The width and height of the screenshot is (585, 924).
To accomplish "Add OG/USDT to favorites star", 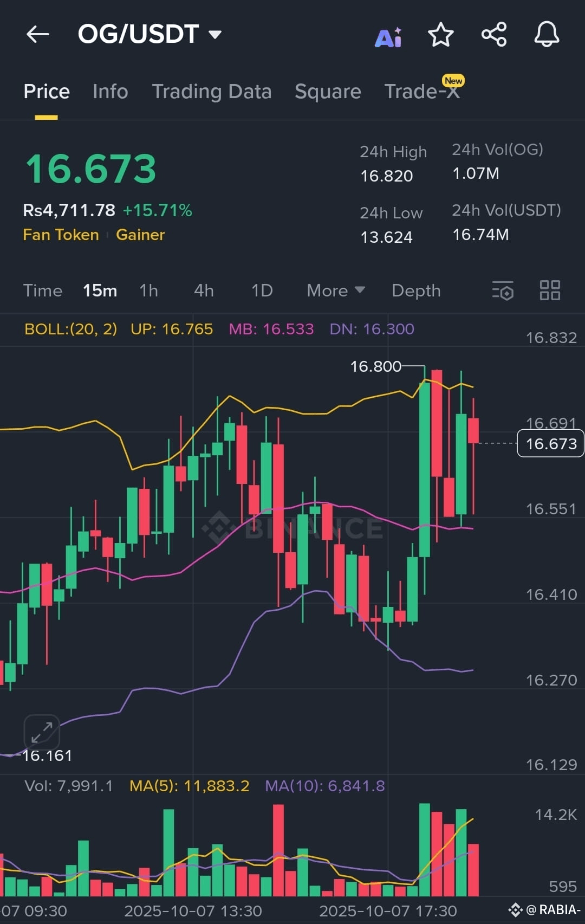I will [x=441, y=35].
